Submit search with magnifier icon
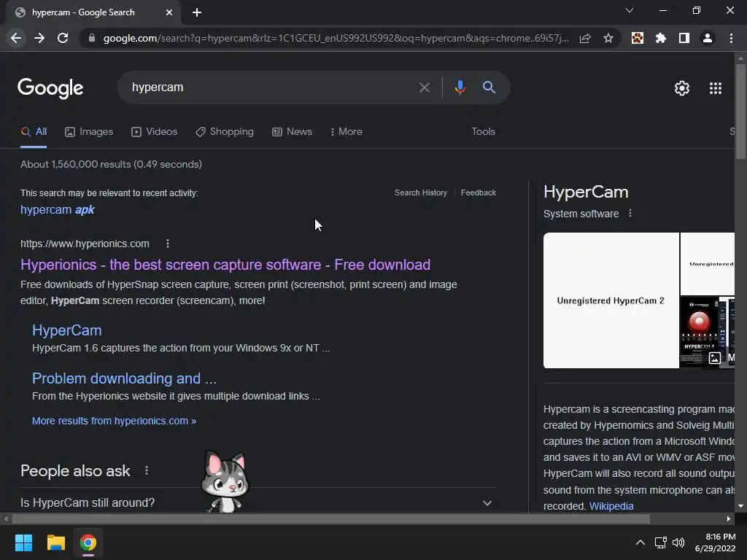The height and width of the screenshot is (560, 747). (489, 87)
